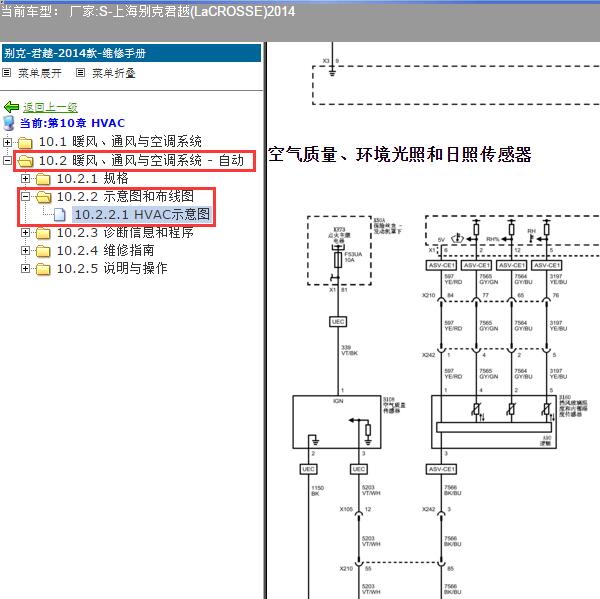Click the folder icon of 10.1 暖风、通风与空调系统

click(x=25, y=143)
